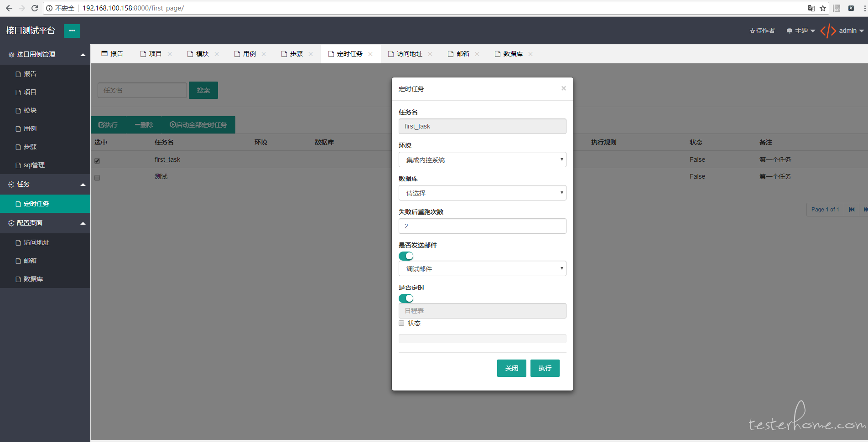Viewport: 868px width, 442px height.
Task: Click inside the 任务名 search field
Action: (x=142, y=90)
